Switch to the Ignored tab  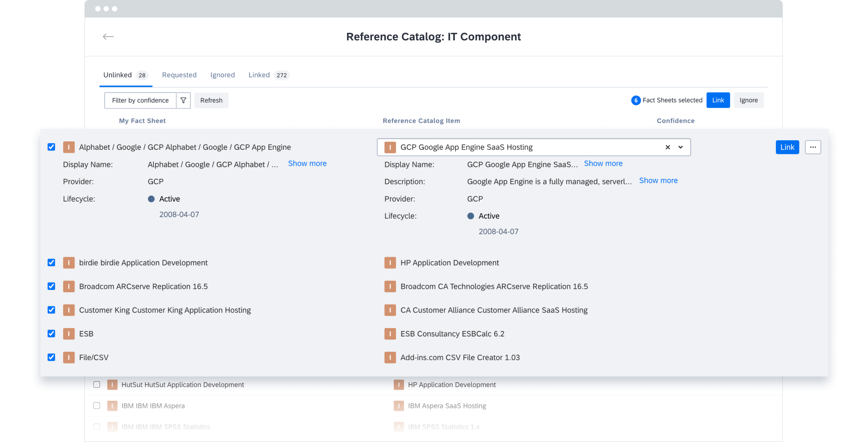click(x=222, y=75)
